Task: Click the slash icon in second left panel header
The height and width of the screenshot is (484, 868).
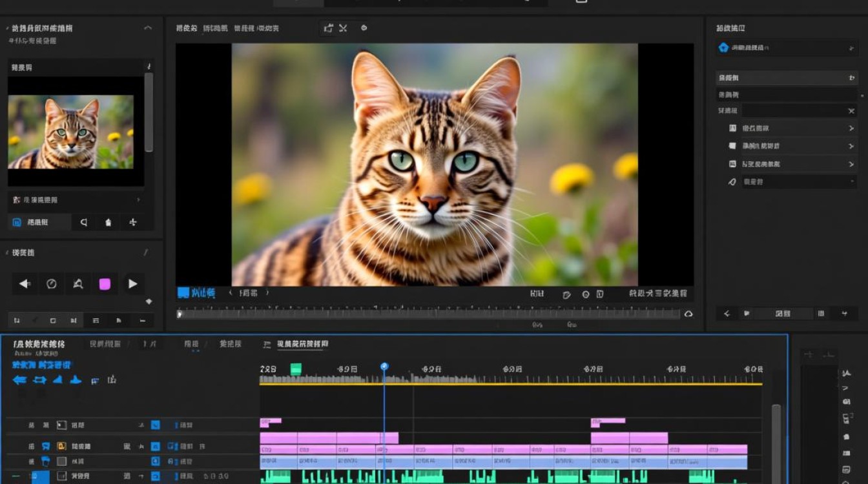Action: [145, 252]
